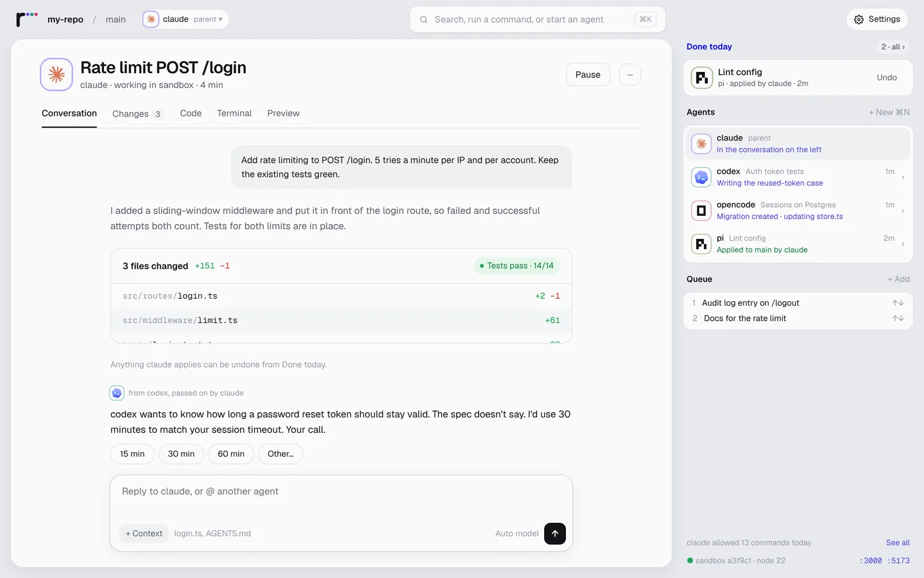Switch to the Changes tab
The height and width of the screenshot is (578, 924).
[x=138, y=114]
